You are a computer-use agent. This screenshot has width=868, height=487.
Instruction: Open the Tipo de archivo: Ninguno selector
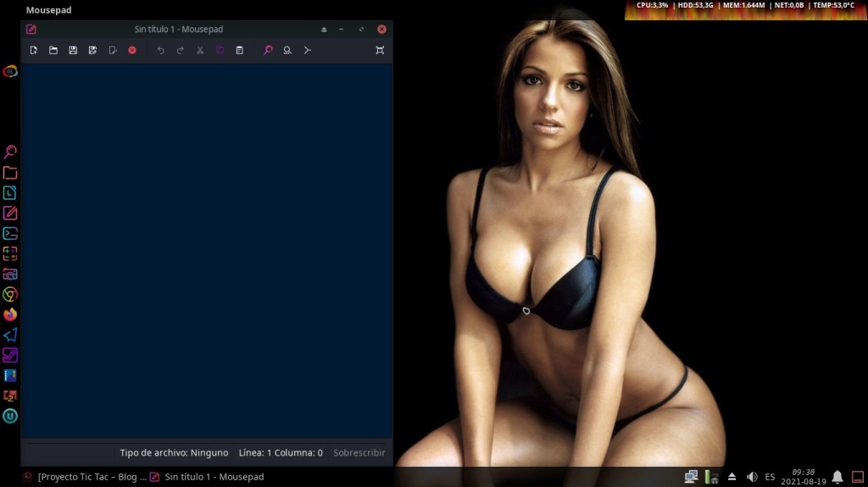(x=174, y=453)
